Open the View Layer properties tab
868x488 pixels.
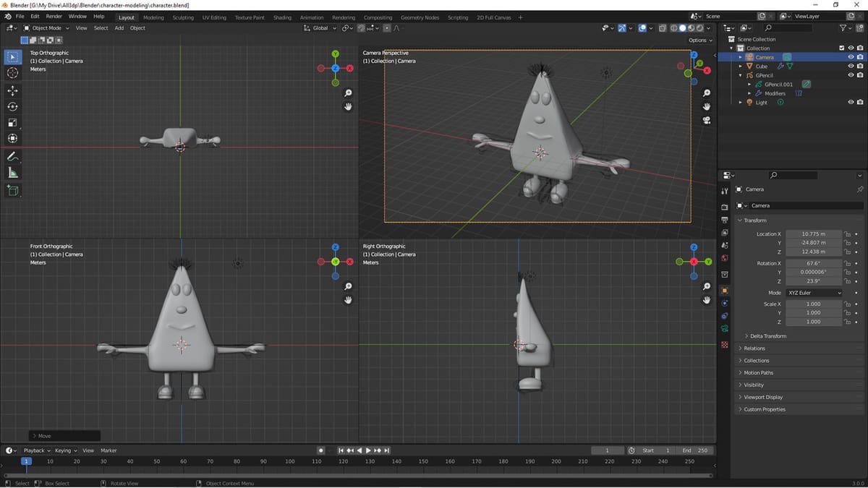pyautogui.click(x=725, y=233)
